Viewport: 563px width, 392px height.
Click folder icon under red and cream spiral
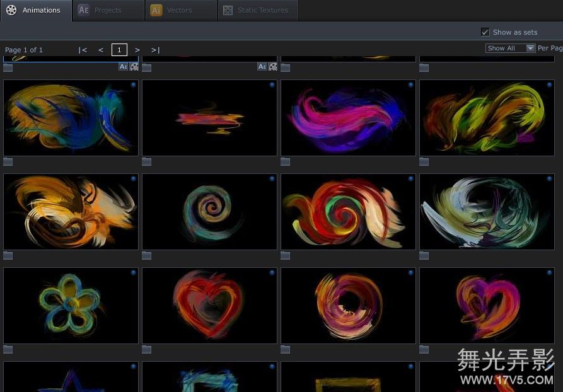[285, 256]
